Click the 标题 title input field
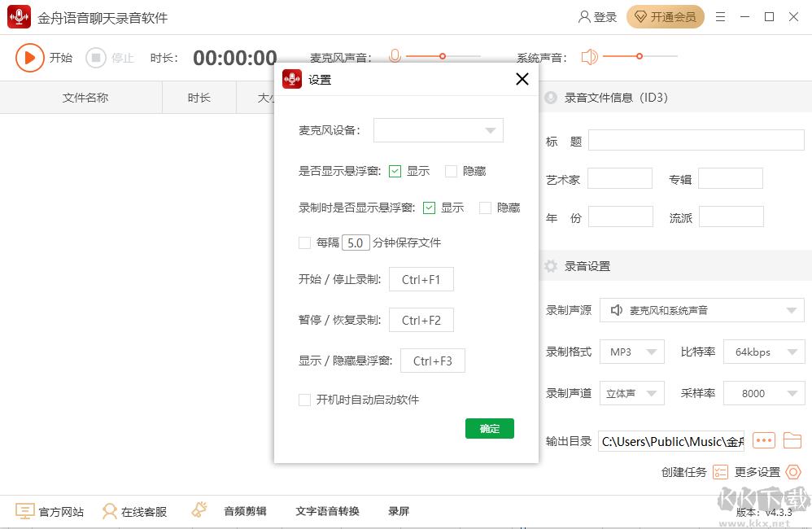 (696, 140)
